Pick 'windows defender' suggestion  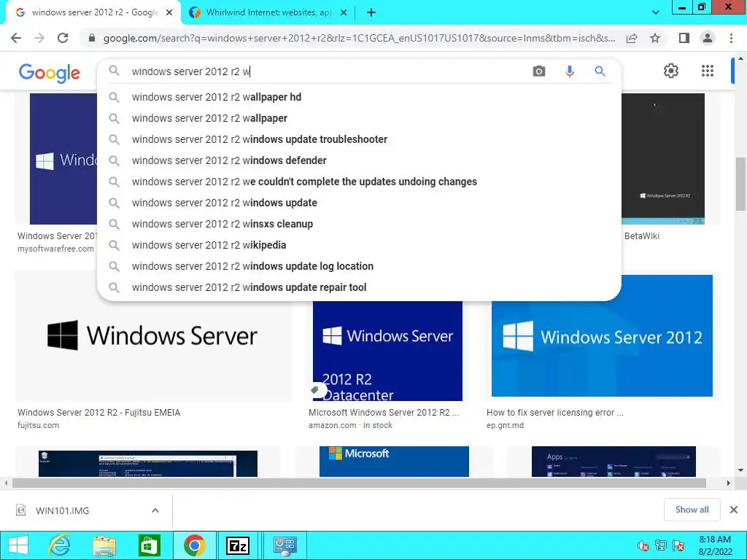pos(359,160)
